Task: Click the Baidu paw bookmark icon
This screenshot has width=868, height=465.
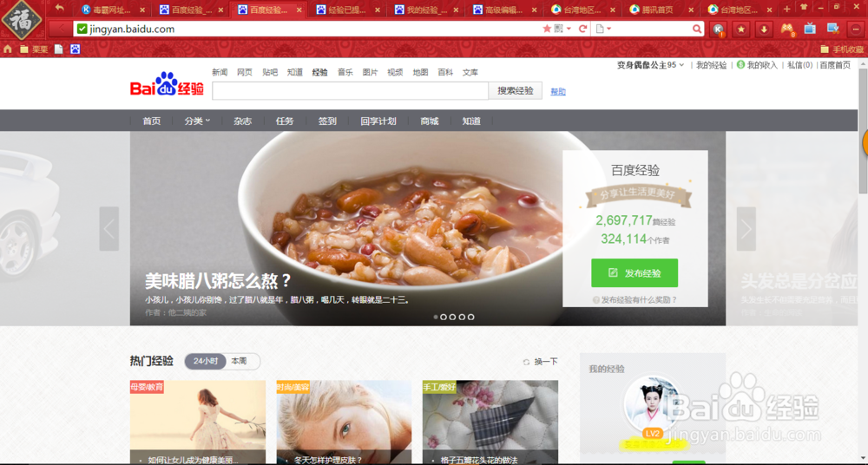Action: tap(76, 49)
